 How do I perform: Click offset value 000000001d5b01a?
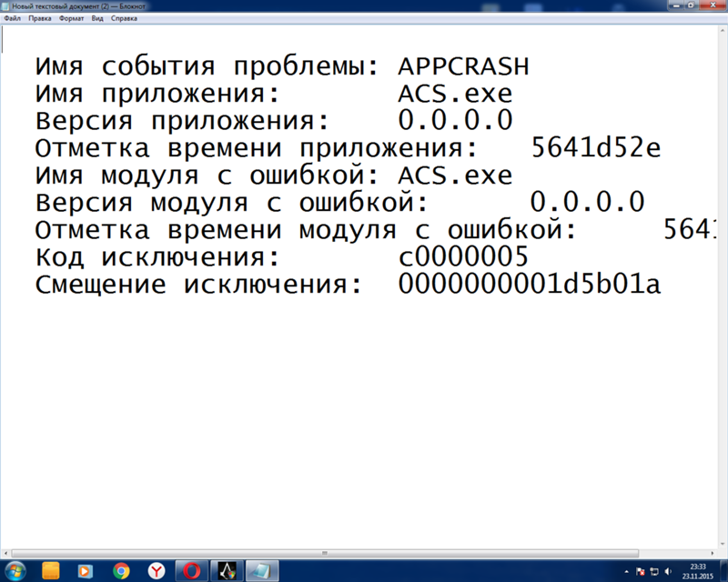pyautogui.click(x=530, y=284)
